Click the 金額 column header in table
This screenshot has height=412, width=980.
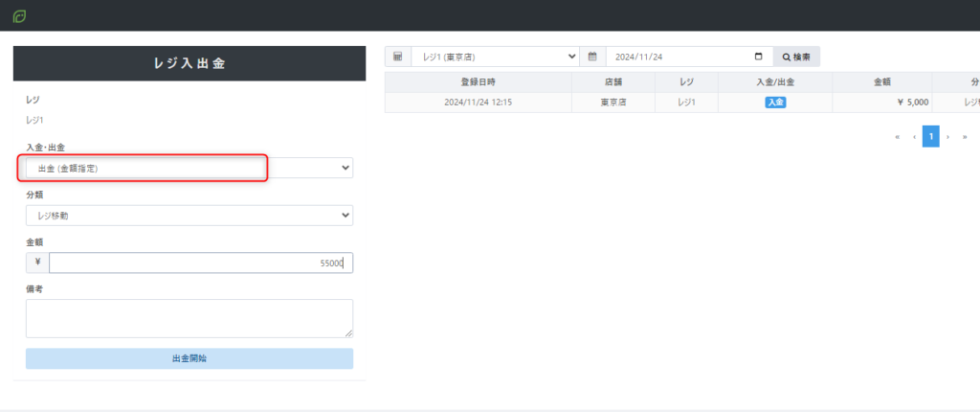click(x=881, y=82)
